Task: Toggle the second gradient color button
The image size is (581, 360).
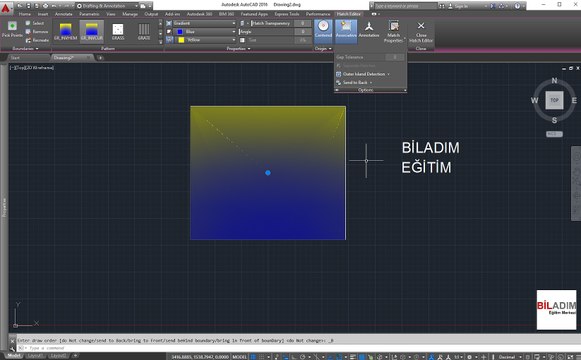Action: (169, 40)
